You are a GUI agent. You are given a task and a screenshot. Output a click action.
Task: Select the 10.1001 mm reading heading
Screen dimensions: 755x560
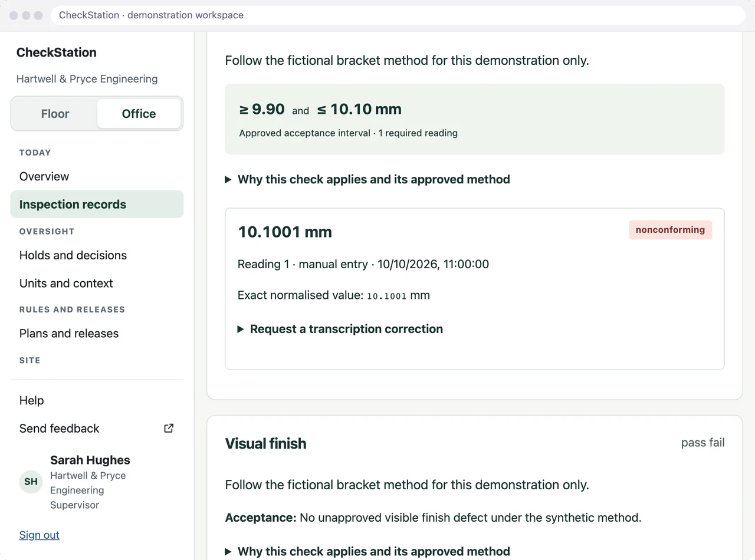pos(285,232)
